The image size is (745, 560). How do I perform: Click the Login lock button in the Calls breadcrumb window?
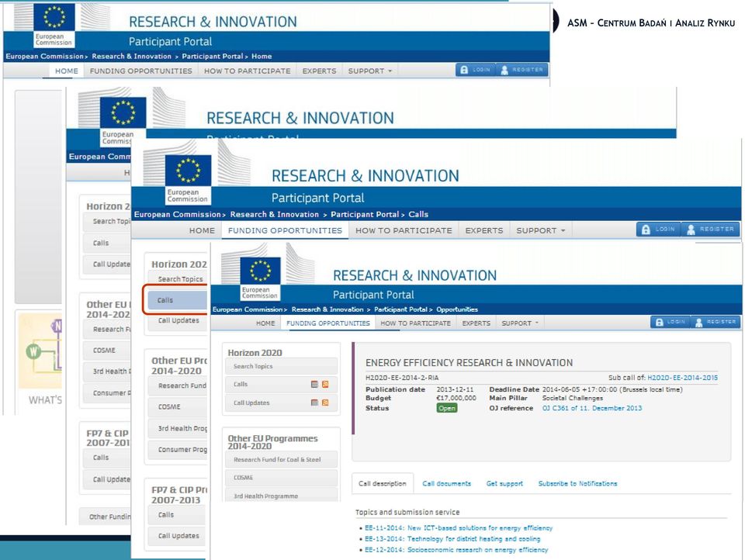pyautogui.click(x=659, y=230)
